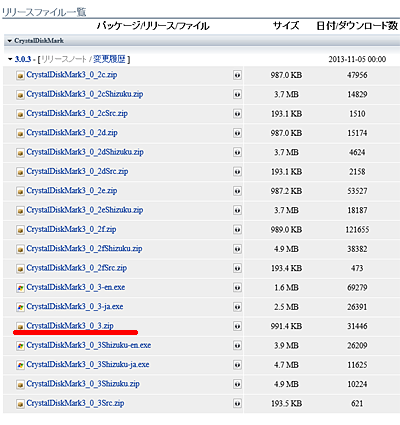This screenshot has height=425, width=400.
Task: Click exe file icon beside CrystalDiskMark3_0_3-ja.exe
Action: tap(20, 308)
